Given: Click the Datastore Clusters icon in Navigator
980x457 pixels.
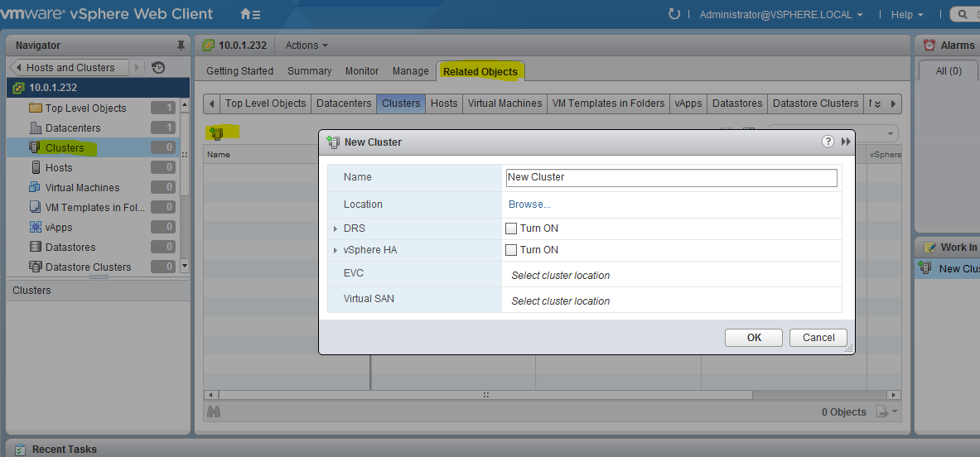Looking at the screenshot, I should coord(36,267).
